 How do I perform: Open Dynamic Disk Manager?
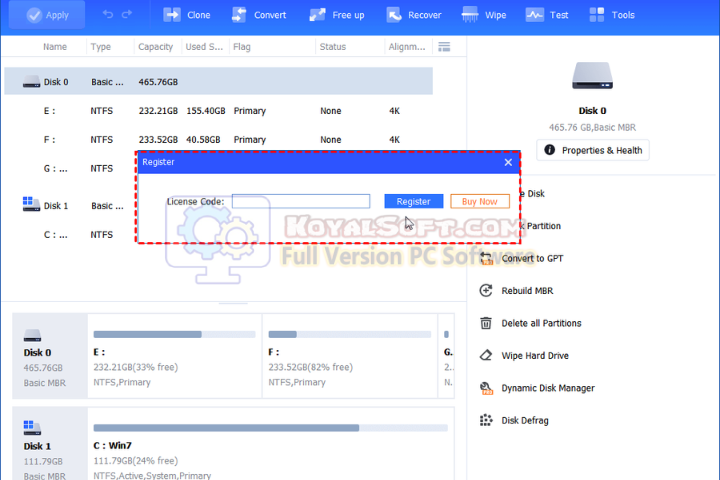pyautogui.click(x=548, y=388)
